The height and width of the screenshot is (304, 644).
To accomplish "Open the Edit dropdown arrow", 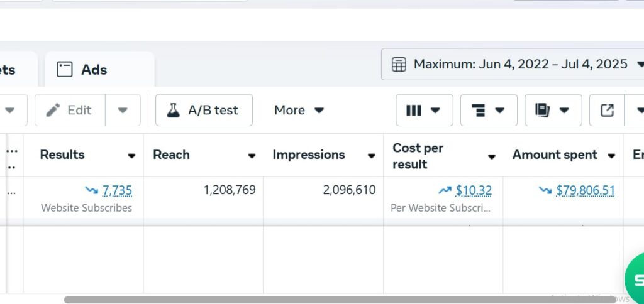I will click(x=123, y=111).
